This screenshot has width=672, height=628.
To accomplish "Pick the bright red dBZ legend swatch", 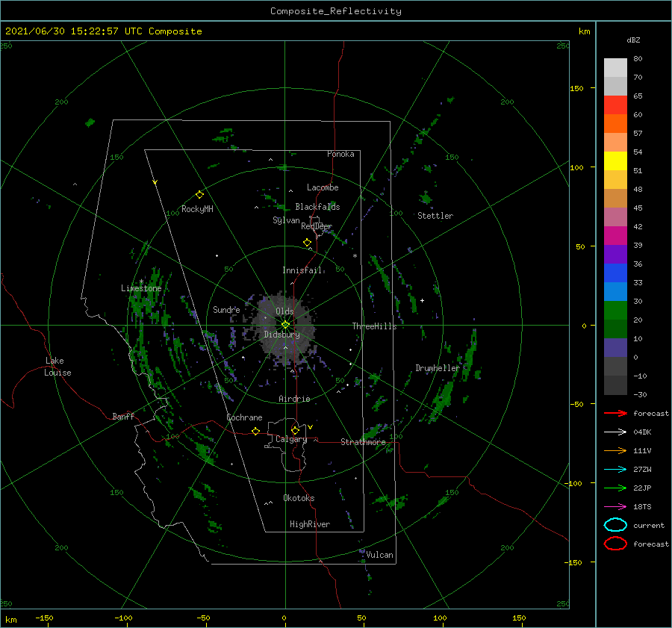I will pos(615,105).
